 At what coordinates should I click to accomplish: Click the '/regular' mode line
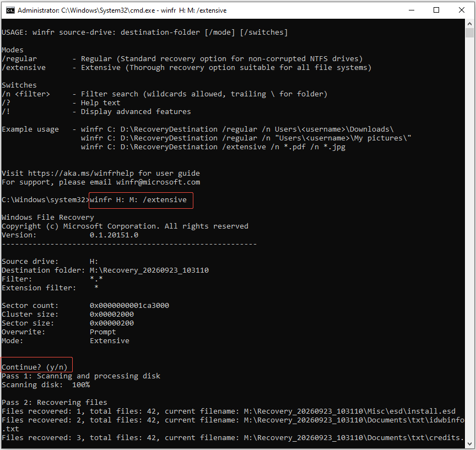tap(182, 58)
